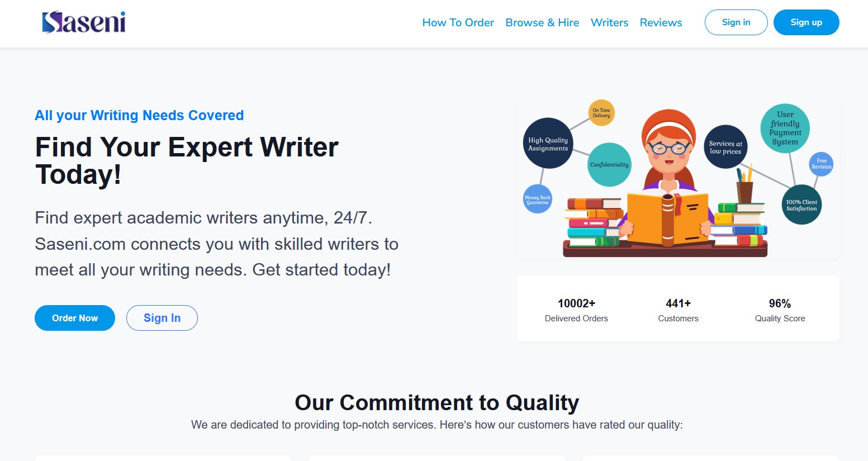Viewport: 868px width, 461px height.
Task: Click the 96% Quality Score stat
Action: 780,310
